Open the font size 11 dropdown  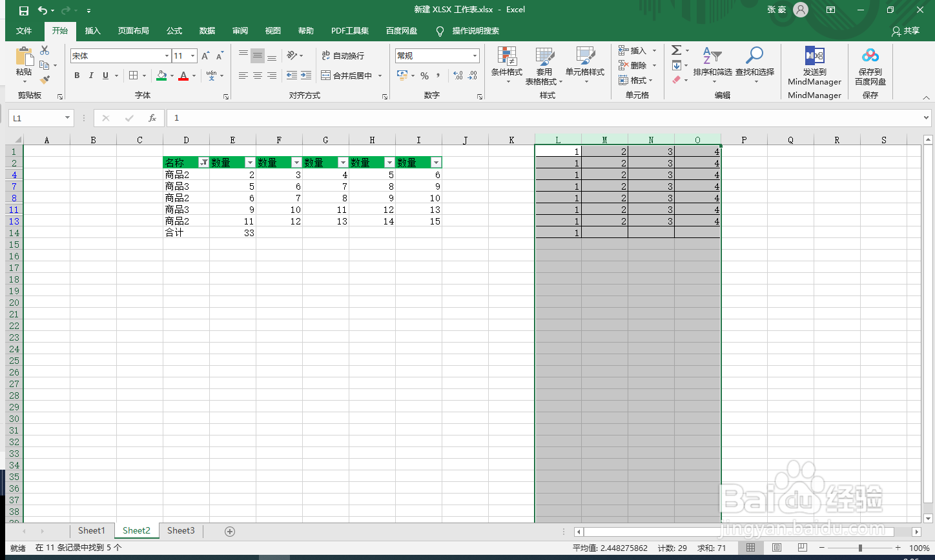[194, 56]
